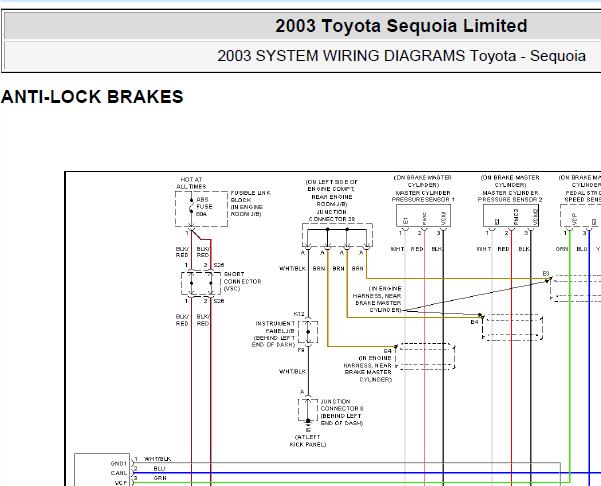Click the "SHORT CONNECTOR (VSC)" label
This screenshot has height=486, width=601.
[x=242, y=281]
